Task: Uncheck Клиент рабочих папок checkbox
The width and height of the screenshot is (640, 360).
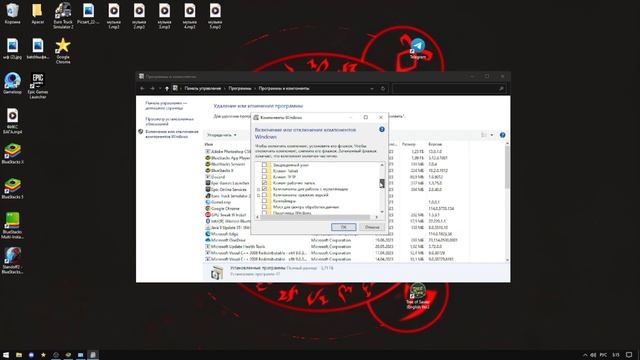Action: [x=264, y=183]
